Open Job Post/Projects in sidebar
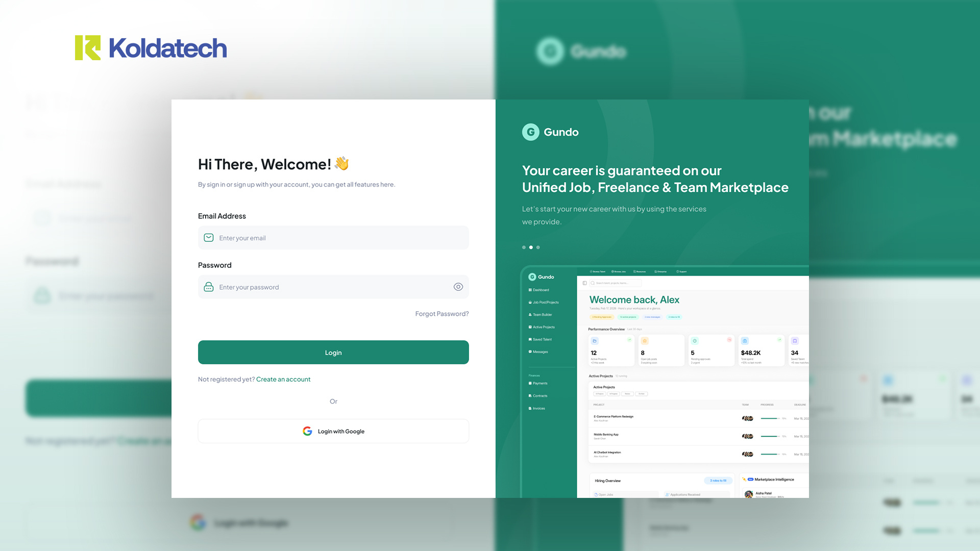Screen dimensions: 980x551 544,303
